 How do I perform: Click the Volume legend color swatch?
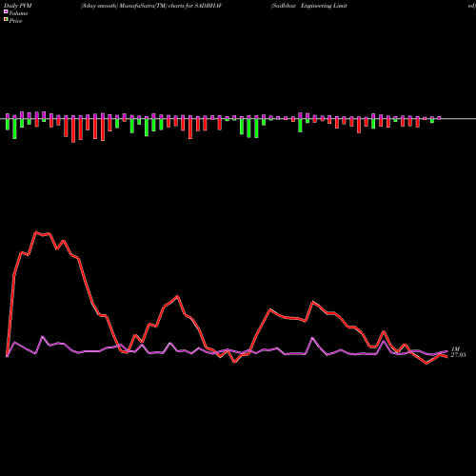point(6,11)
